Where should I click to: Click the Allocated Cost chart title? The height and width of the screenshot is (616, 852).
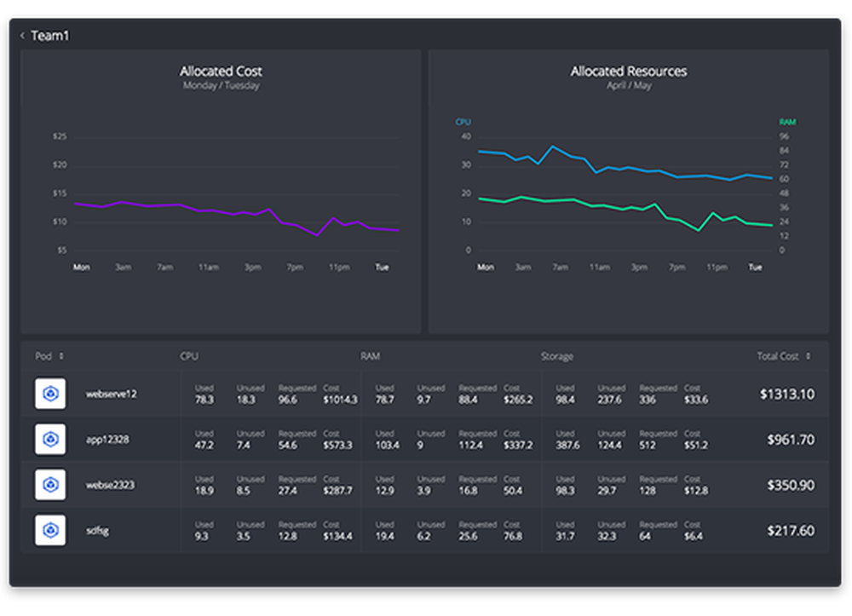coord(221,72)
